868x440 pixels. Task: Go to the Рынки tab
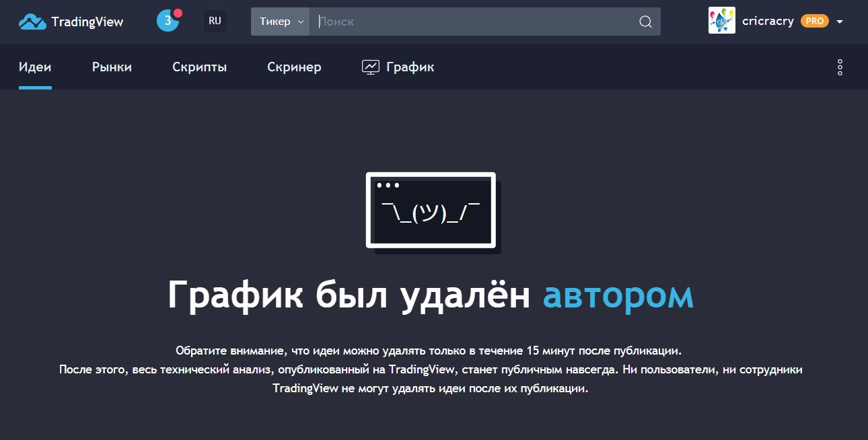(112, 67)
